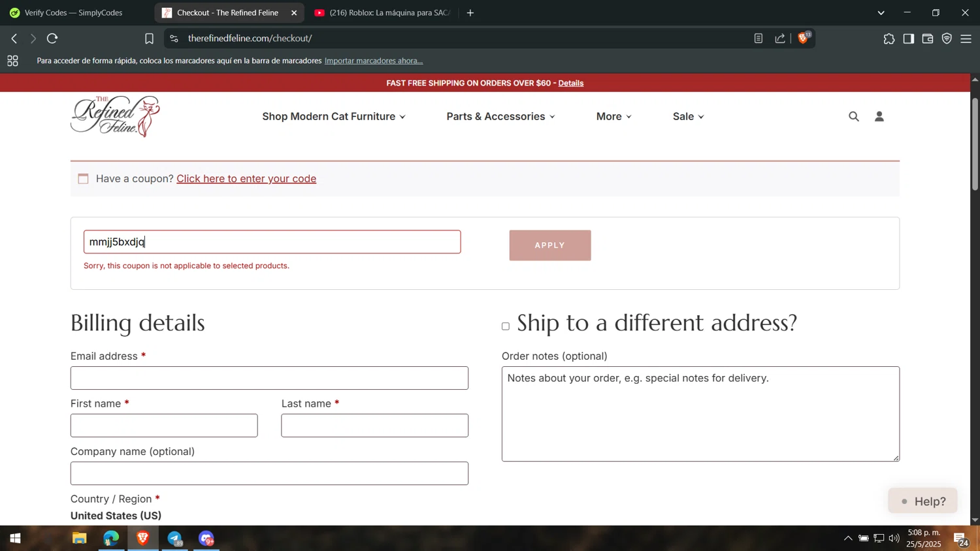
Task: Click the address bar URL
Action: 250,39
